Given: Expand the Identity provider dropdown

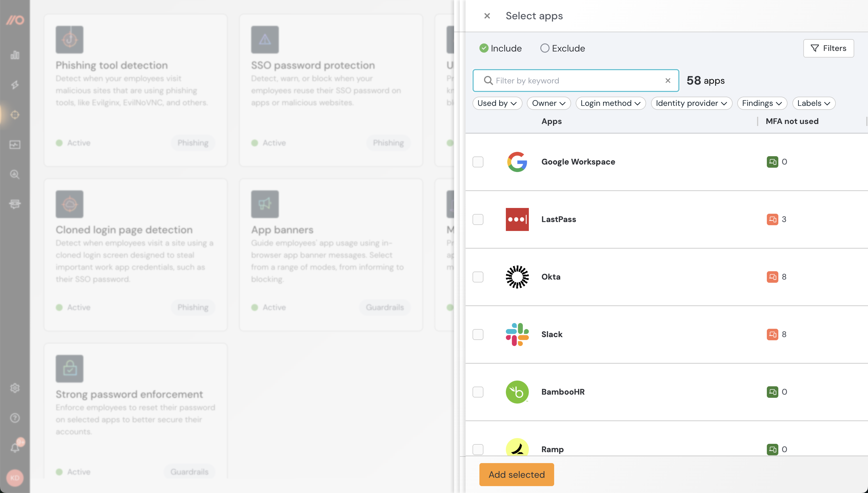Looking at the screenshot, I should [x=691, y=103].
